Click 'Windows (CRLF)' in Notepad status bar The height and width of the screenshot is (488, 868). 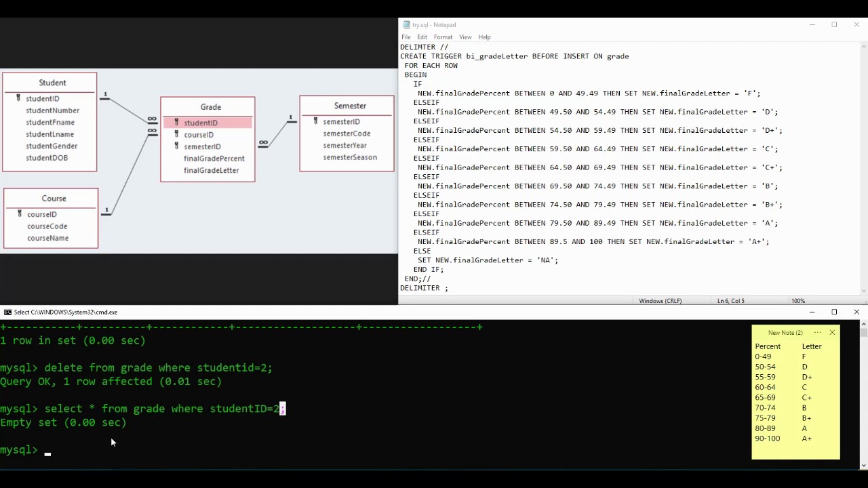pos(660,301)
